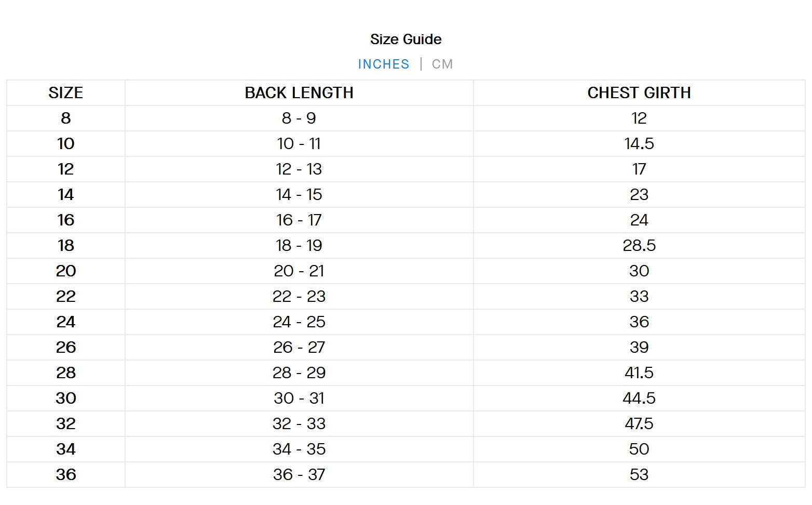Click chest girth 28.5 cell

point(639,245)
